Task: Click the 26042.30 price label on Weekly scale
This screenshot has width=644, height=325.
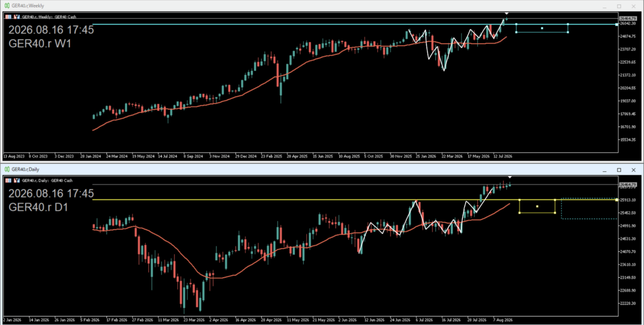Action: coord(628,24)
